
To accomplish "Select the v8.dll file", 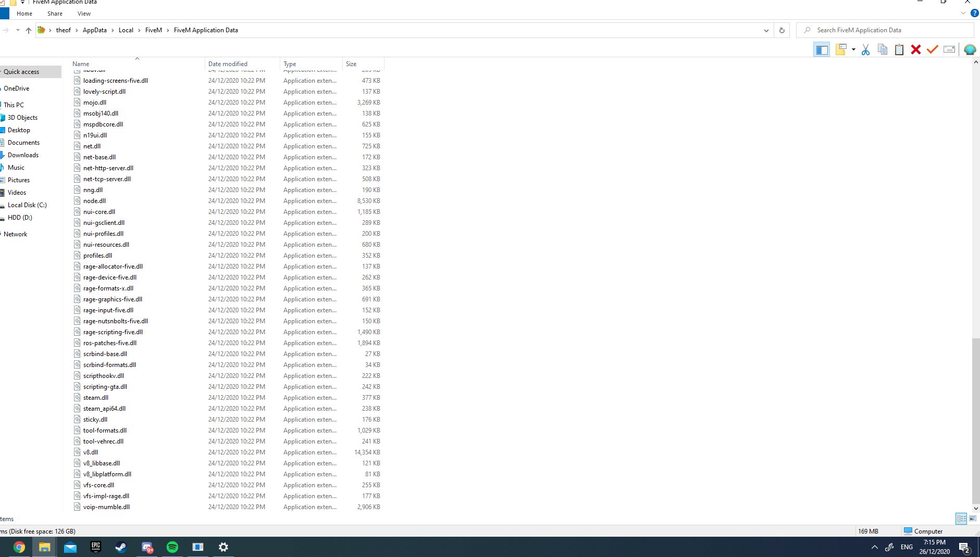I will (90, 452).
